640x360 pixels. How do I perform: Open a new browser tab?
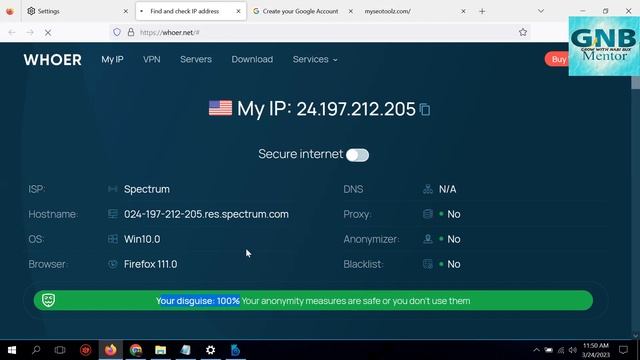click(x=482, y=11)
